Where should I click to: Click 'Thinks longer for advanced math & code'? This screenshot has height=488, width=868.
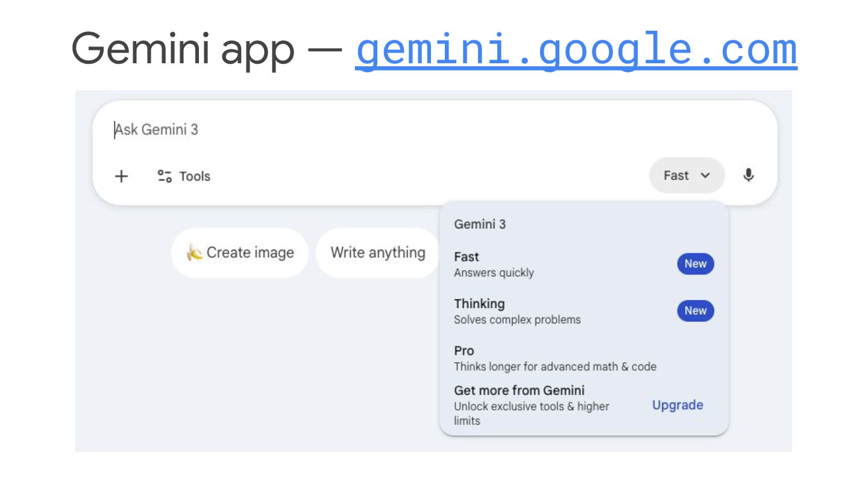[555, 366]
